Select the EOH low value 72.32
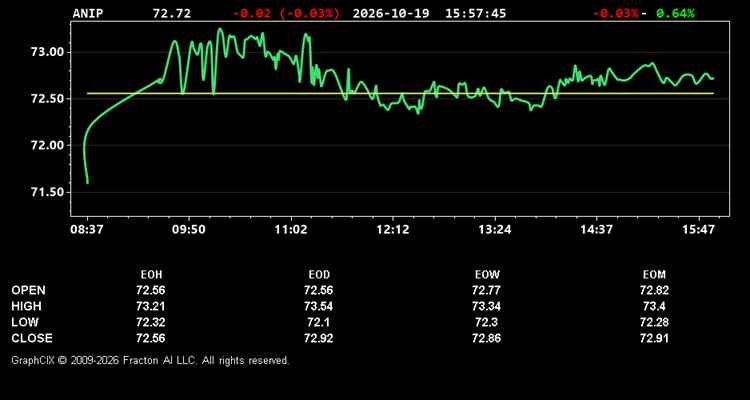 tap(151, 322)
